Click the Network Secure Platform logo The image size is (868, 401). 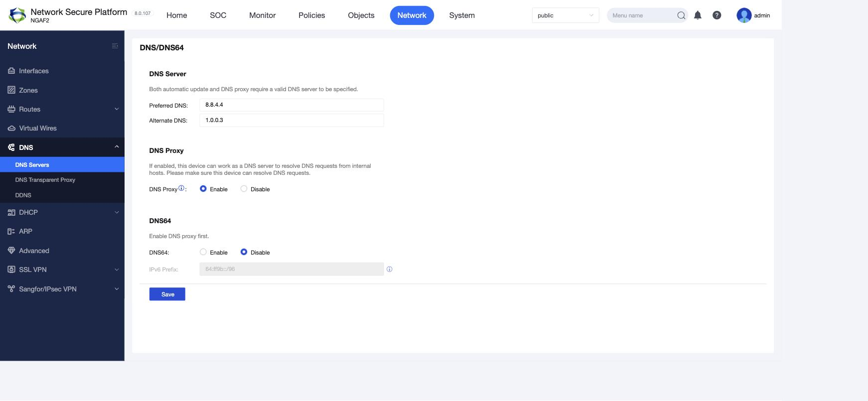(x=17, y=15)
